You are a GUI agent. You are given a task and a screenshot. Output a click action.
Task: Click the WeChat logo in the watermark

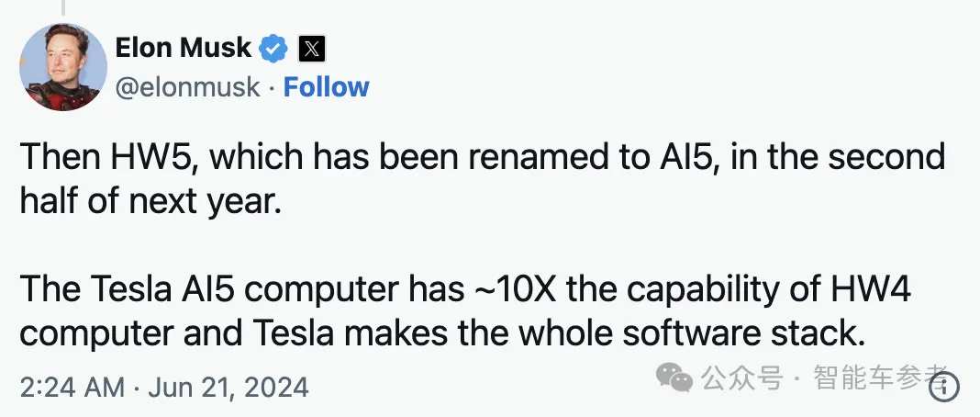point(677,377)
